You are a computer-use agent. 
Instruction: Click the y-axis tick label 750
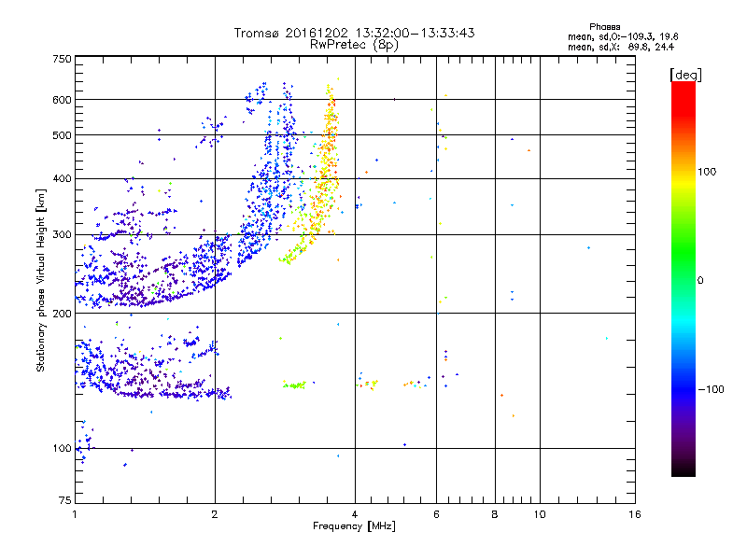(63, 59)
